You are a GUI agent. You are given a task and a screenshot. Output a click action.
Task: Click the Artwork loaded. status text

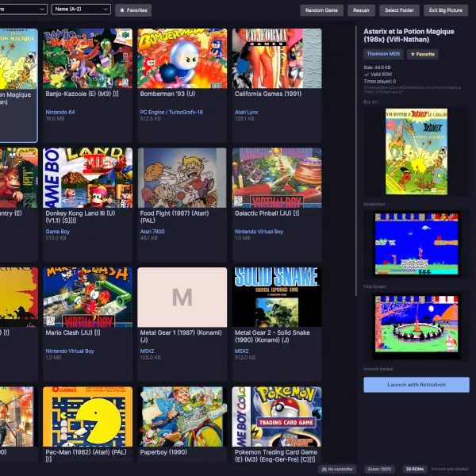click(x=378, y=369)
